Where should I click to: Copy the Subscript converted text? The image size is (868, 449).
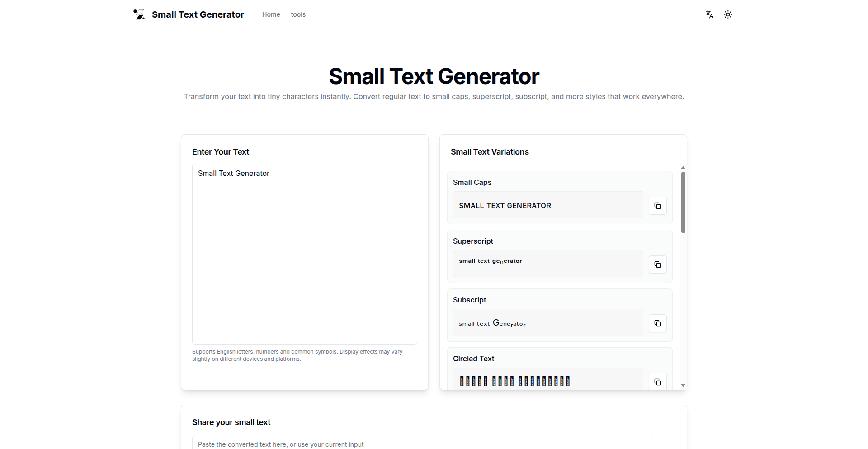657,323
